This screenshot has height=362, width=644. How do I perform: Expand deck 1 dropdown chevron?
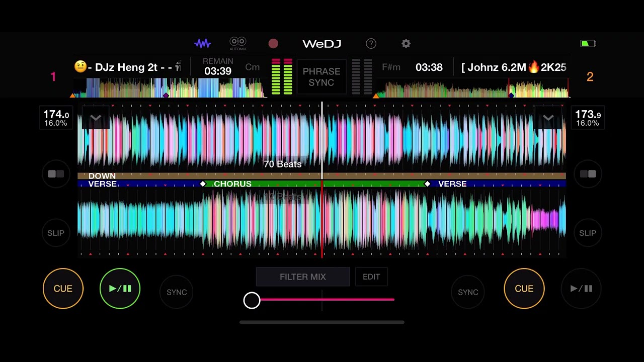click(x=96, y=119)
